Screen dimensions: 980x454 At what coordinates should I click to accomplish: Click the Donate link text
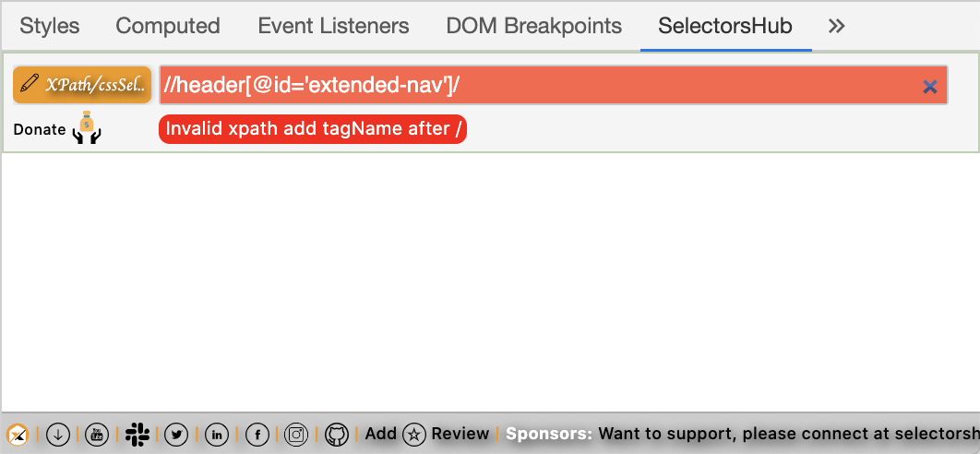tap(40, 130)
